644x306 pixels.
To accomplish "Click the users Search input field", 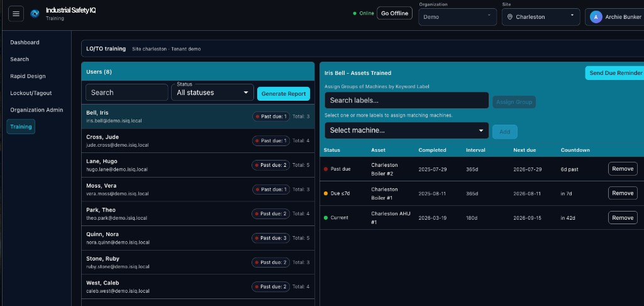I will [126, 93].
